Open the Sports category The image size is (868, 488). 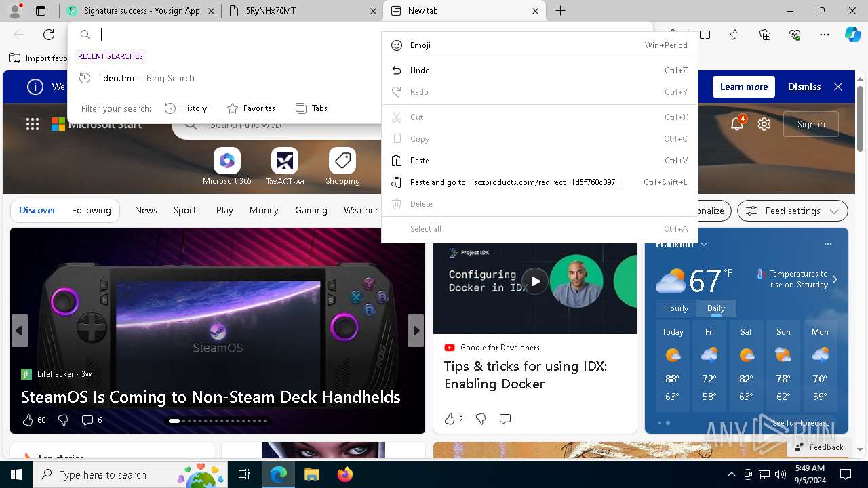(186, 210)
